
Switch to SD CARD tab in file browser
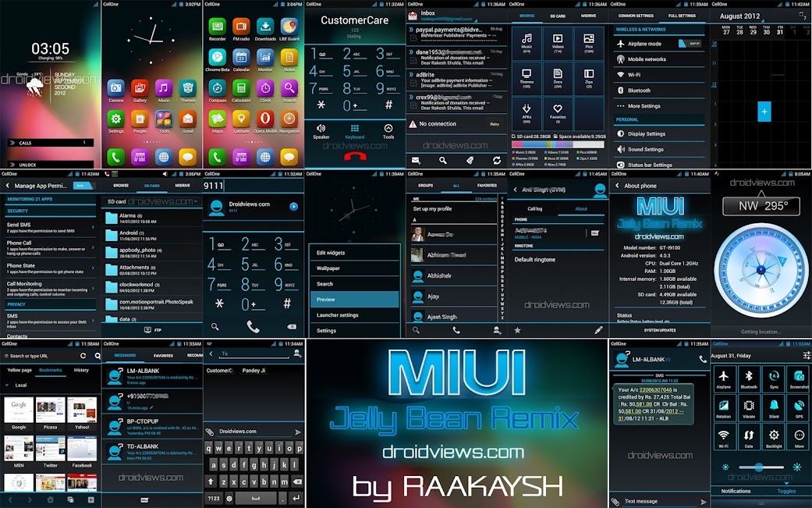(558, 16)
